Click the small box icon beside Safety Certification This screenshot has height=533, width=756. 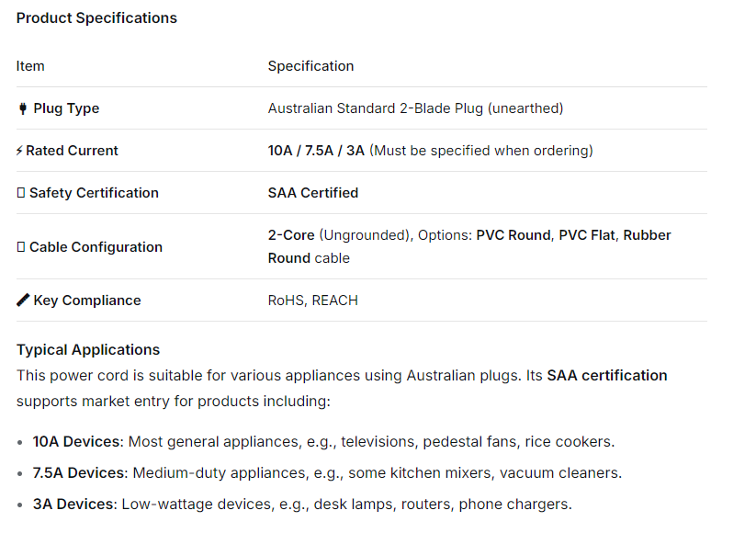coord(20,193)
